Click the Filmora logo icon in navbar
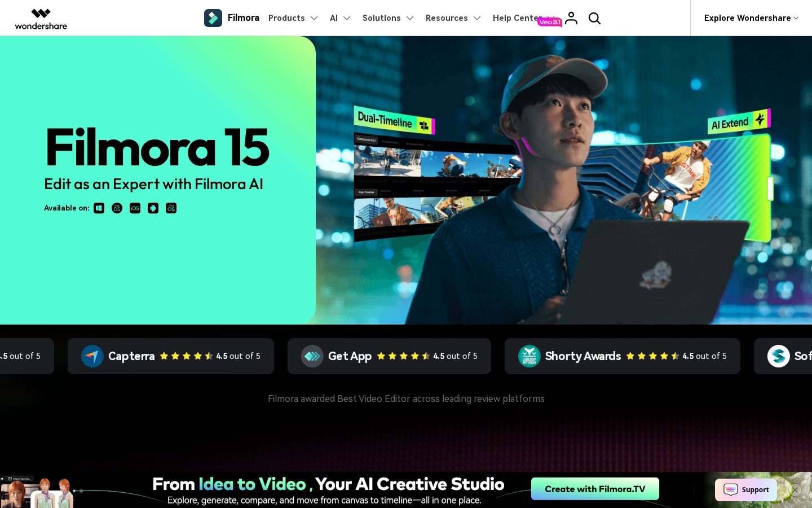Image resolution: width=812 pixels, height=508 pixels. (x=213, y=18)
